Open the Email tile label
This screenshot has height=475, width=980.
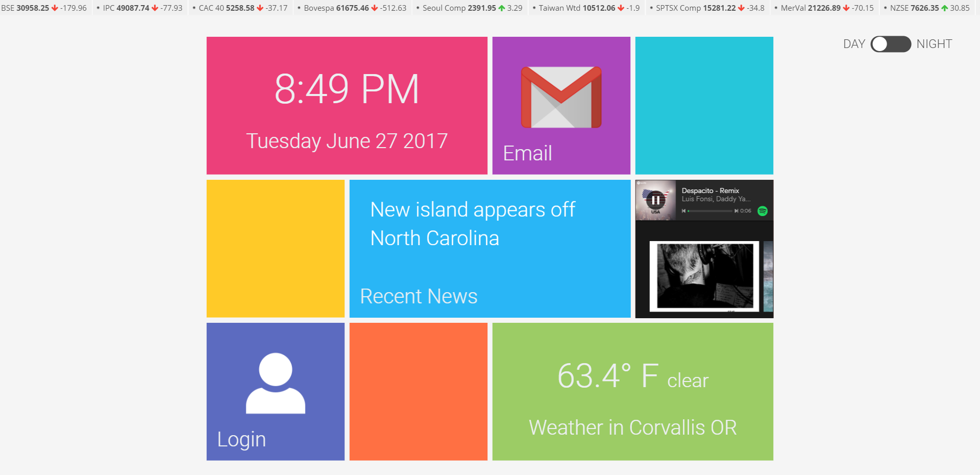click(527, 153)
